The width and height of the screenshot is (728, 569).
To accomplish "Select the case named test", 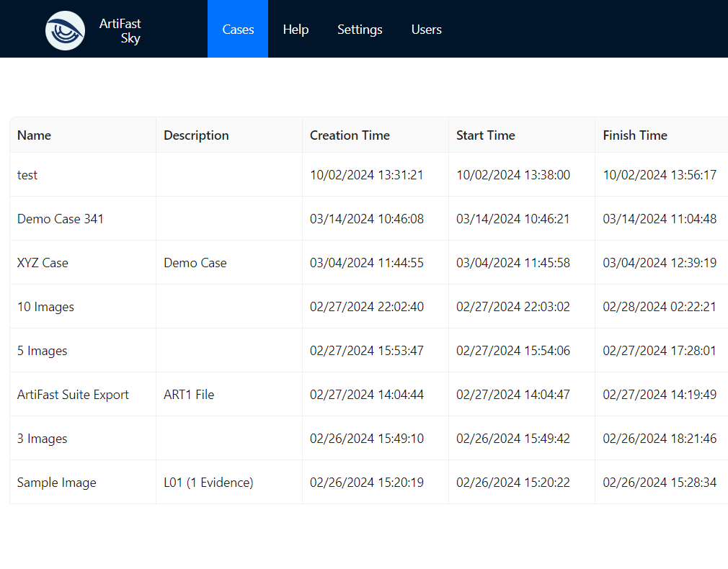I will (27, 175).
